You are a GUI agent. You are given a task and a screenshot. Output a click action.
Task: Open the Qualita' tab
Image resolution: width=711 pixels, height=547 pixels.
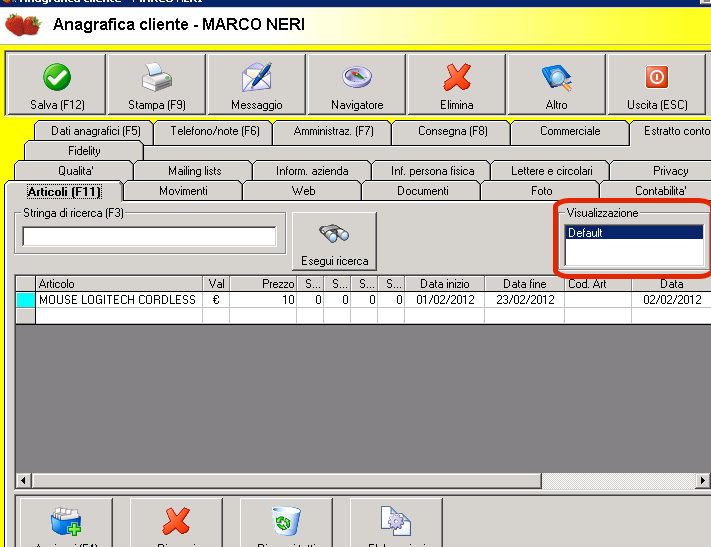75,171
